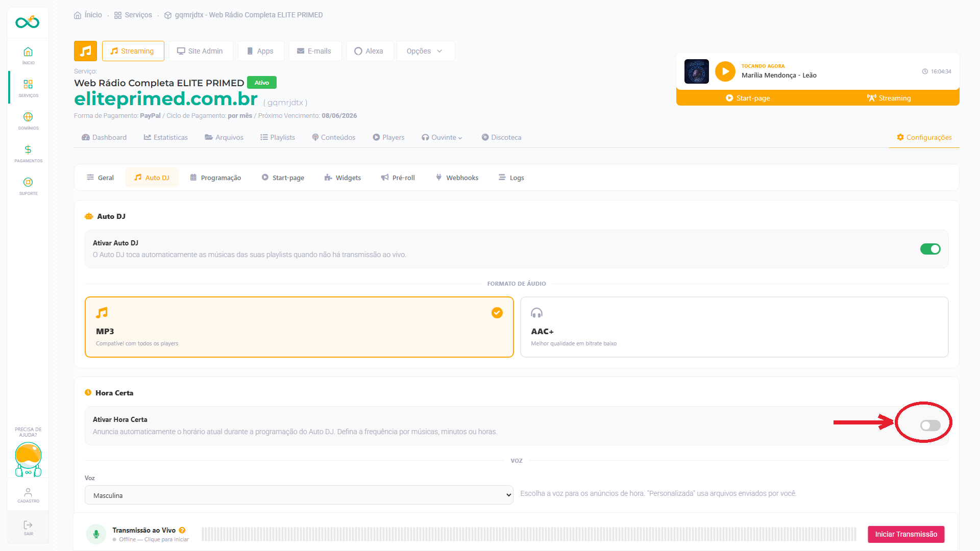Viewport: 980px width, 551px height.
Task: Open Início in the left sidebar
Action: point(28,55)
